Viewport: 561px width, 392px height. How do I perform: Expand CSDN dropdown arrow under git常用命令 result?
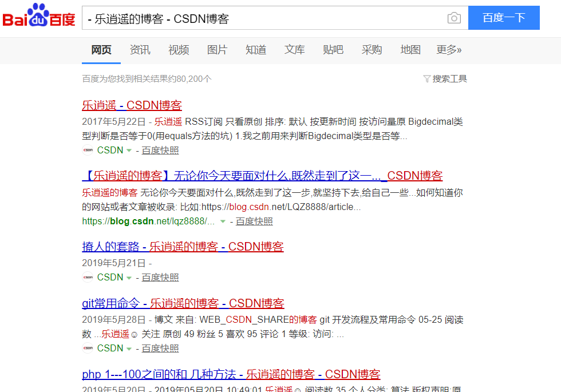click(x=129, y=349)
